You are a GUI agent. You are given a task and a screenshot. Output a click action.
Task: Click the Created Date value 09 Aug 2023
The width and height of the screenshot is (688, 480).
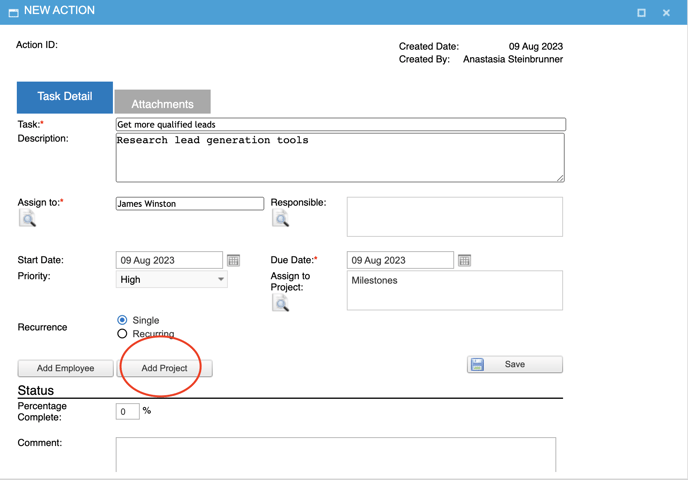pyautogui.click(x=536, y=47)
